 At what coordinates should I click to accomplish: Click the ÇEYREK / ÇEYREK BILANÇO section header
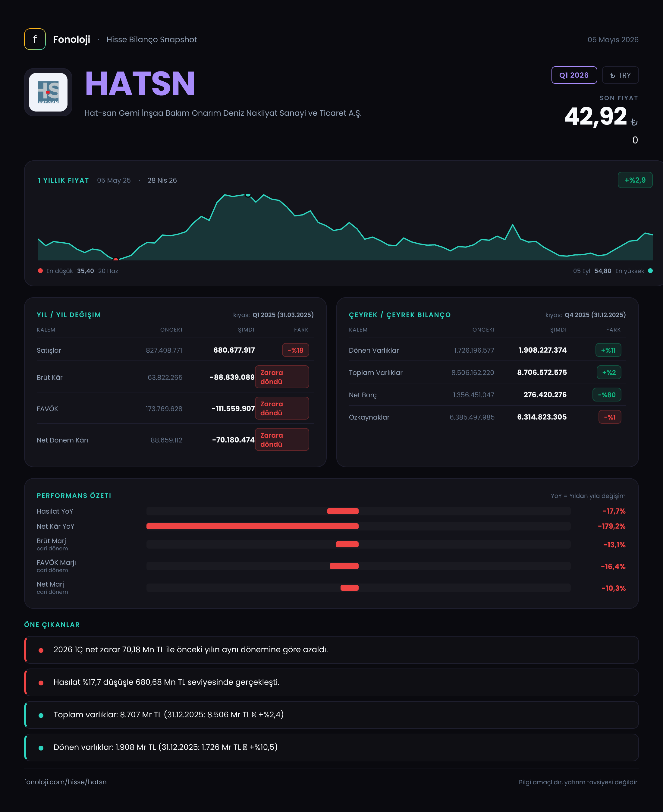click(400, 315)
